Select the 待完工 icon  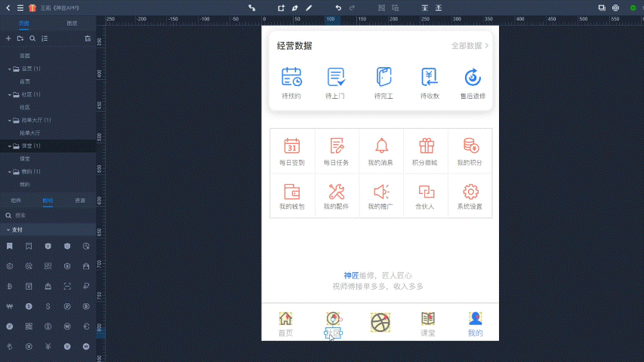point(384,77)
